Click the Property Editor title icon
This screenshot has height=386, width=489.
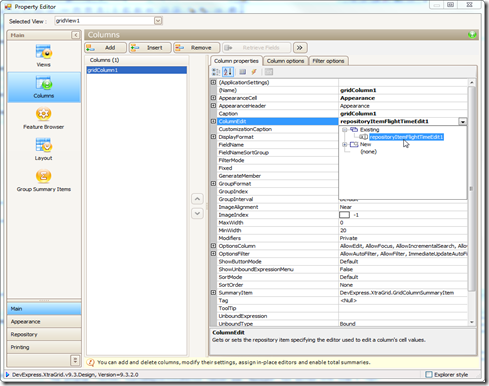8,7
